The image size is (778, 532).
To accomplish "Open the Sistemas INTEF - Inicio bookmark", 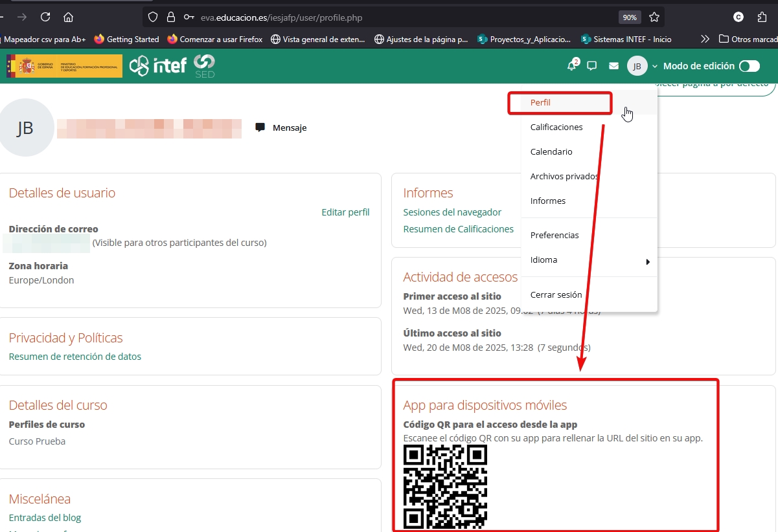I will [626, 39].
